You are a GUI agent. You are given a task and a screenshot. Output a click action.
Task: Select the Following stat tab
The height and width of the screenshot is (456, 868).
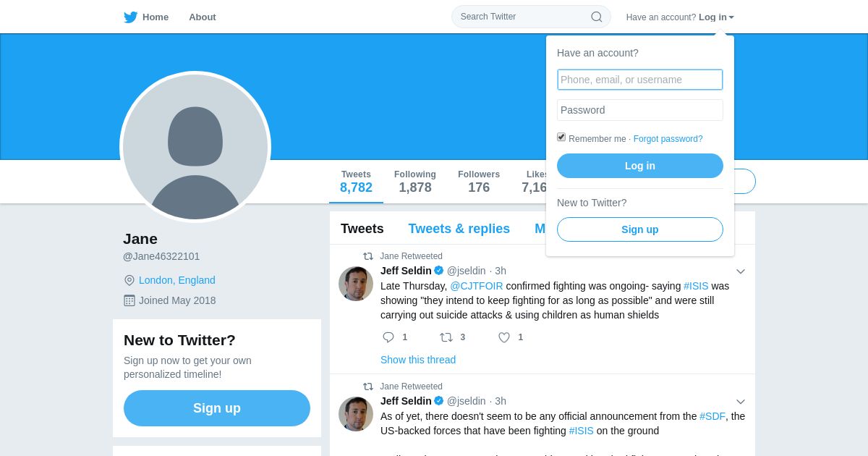[414, 182]
